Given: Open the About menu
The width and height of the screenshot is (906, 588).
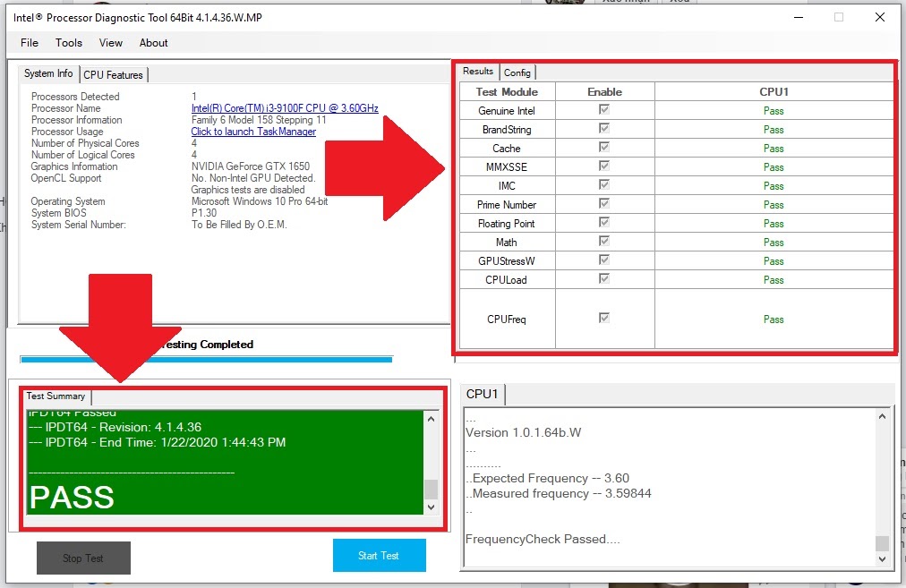Looking at the screenshot, I should point(153,43).
